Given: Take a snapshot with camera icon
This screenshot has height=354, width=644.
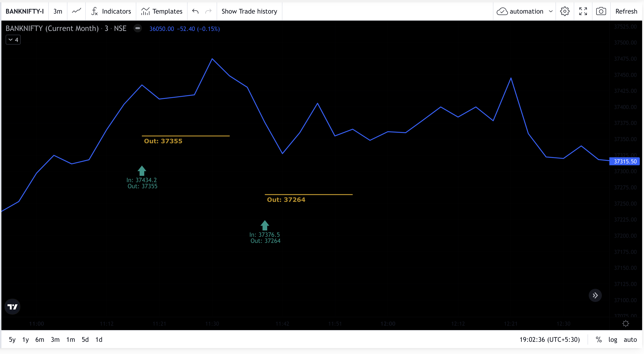Looking at the screenshot, I should [601, 11].
